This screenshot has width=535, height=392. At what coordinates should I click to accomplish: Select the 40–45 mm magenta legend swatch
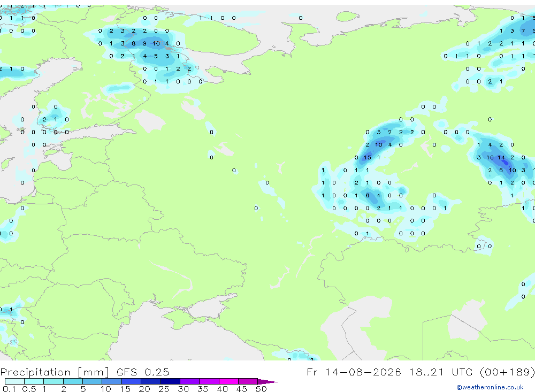(228, 381)
